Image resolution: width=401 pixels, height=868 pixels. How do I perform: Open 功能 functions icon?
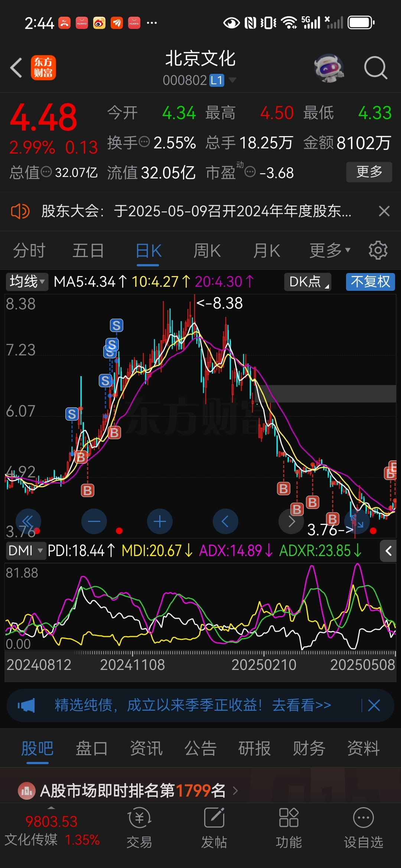click(288, 818)
